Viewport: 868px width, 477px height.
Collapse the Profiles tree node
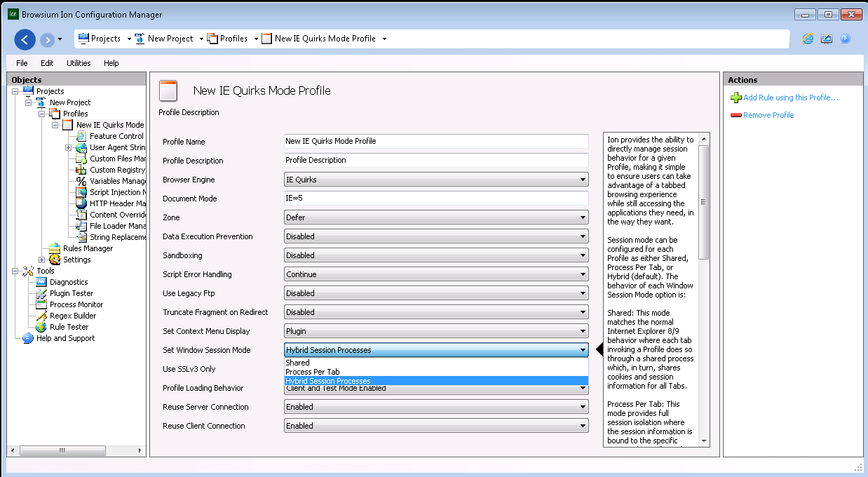pyautogui.click(x=42, y=114)
